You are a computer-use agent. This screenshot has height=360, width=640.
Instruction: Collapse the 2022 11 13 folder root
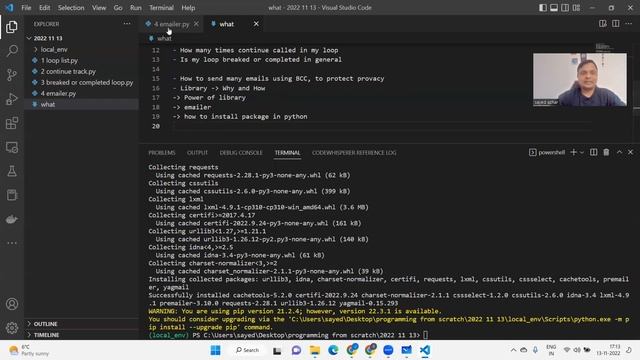click(82, 38)
